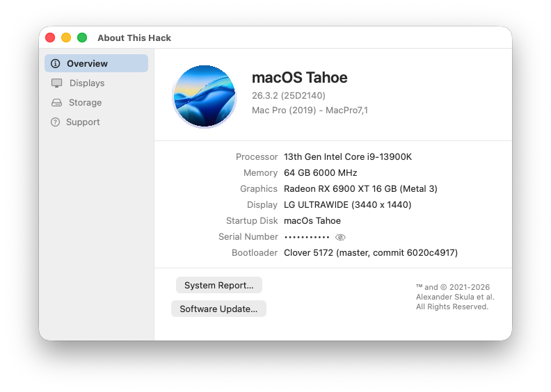The width and height of the screenshot is (551, 392).
Task: Click the About This Hack window title
Action: point(134,38)
